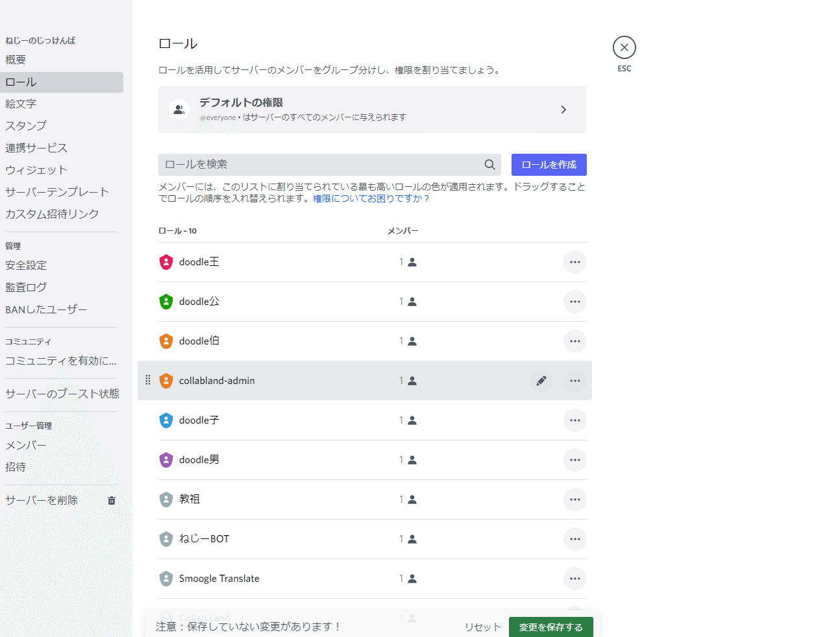This screenshot has height=637, width=840.
Task: Click the member avatar icon on デフォルトの権限 banner
Action: (x=179, y=109)
